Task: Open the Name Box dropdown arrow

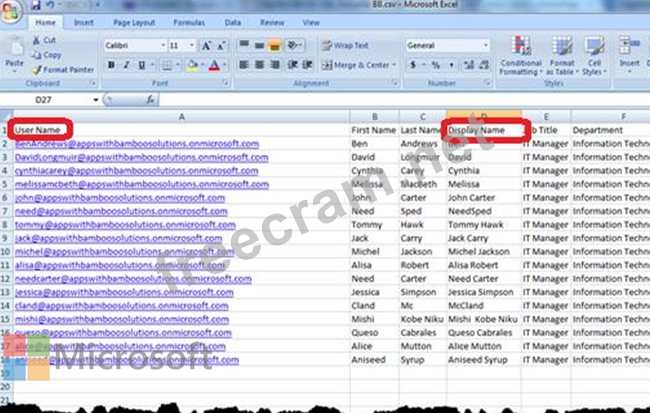Action: [x=96, y=100]
